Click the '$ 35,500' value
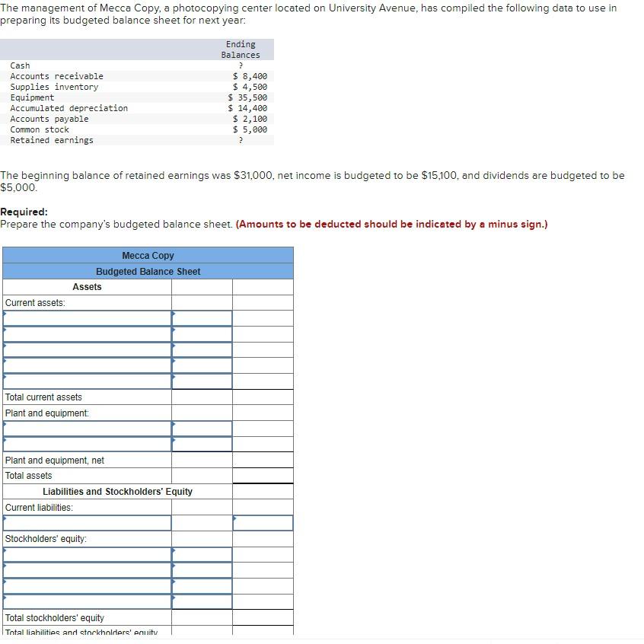This screenshot has height=644, width=644. pos(247,97)
